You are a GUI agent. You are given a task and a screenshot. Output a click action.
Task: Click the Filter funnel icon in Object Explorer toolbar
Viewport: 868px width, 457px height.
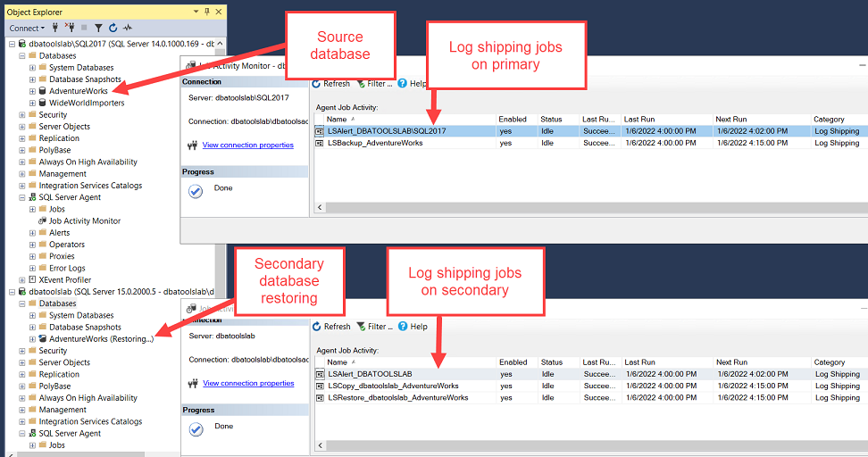click(x=98, y=28)
